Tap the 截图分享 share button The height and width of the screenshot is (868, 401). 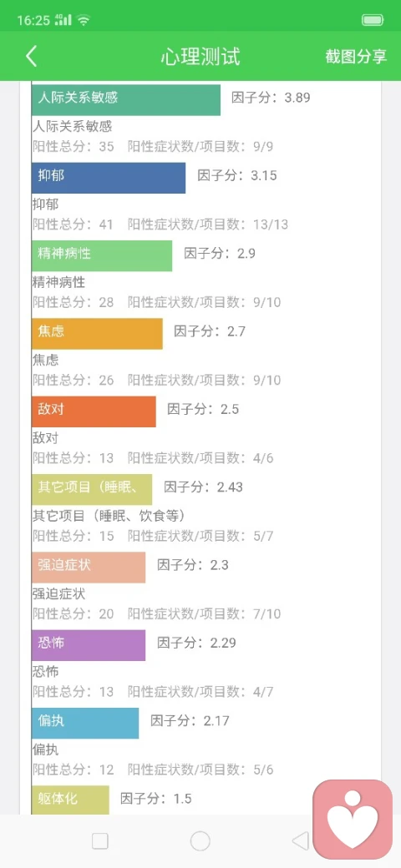[356, 57]
